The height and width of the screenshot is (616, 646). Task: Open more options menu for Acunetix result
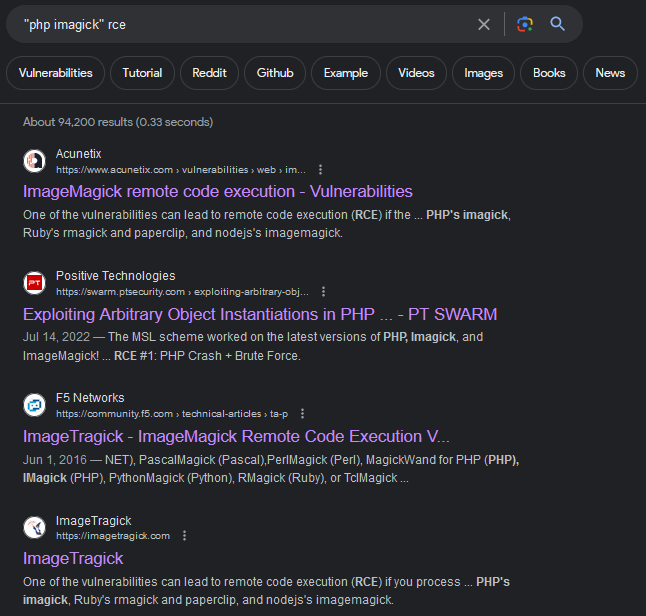pos(321,169)
